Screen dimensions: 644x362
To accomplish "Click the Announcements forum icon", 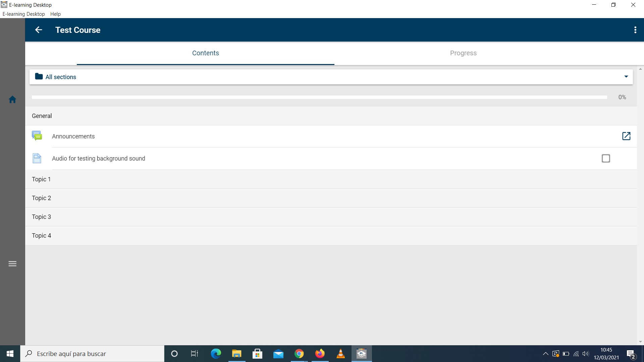I will (x=37, y=136).
